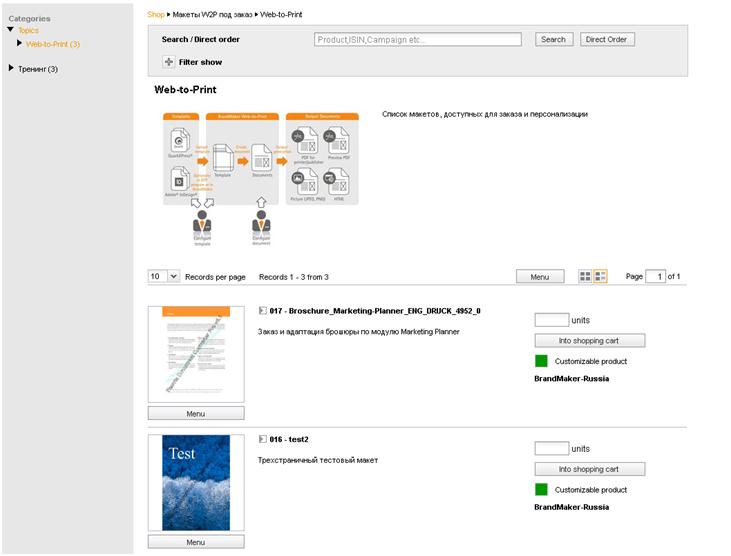This screenshot has width=731, height=556.
Task: Open detail icon next to 017 Broschure
Action: (x=262, y=310)
